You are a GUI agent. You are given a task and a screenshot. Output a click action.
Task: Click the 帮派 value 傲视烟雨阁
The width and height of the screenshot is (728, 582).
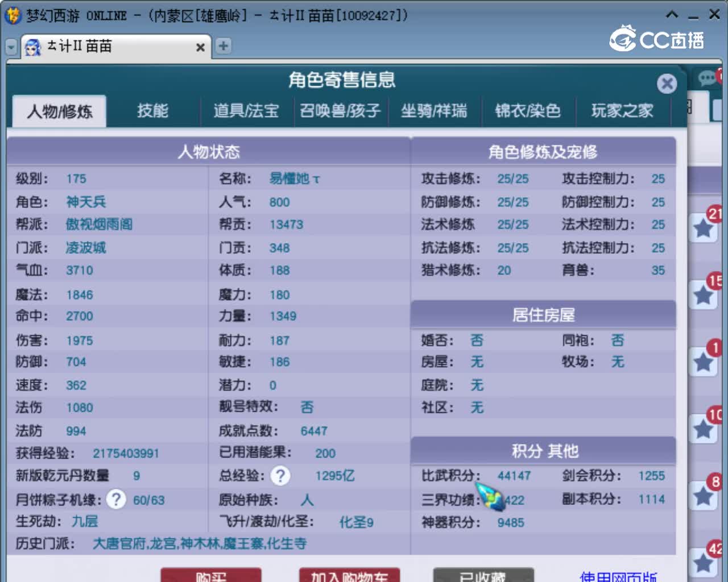(x=100, y=225)
